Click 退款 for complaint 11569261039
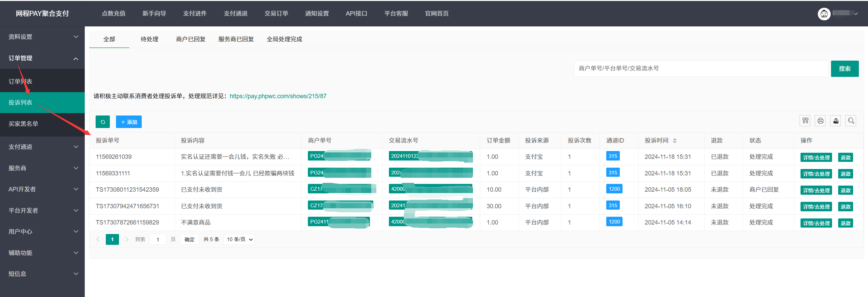The image size is (868, 297). tap(845, 157)
